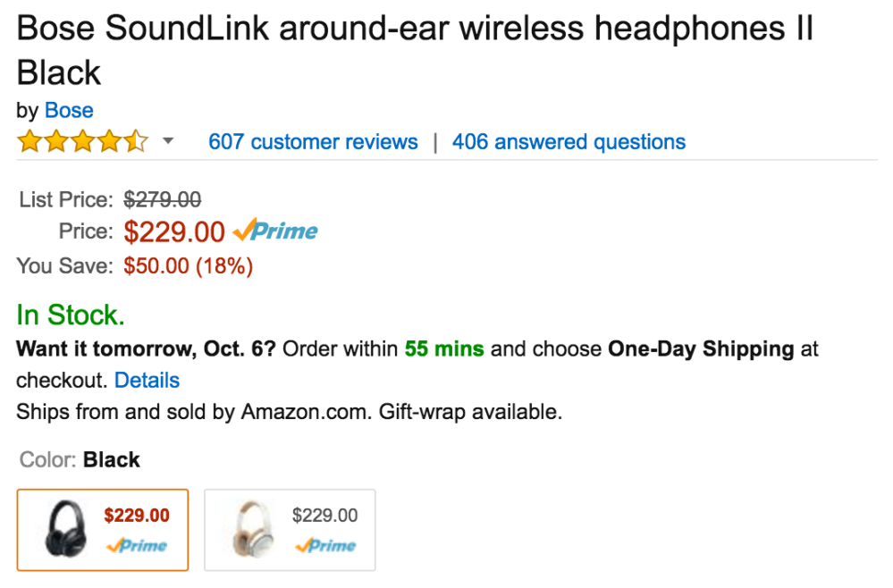893x588 pixels.
Task: Click the $50.00 (18%) savings amount
Action: click(x=188, y=265)
